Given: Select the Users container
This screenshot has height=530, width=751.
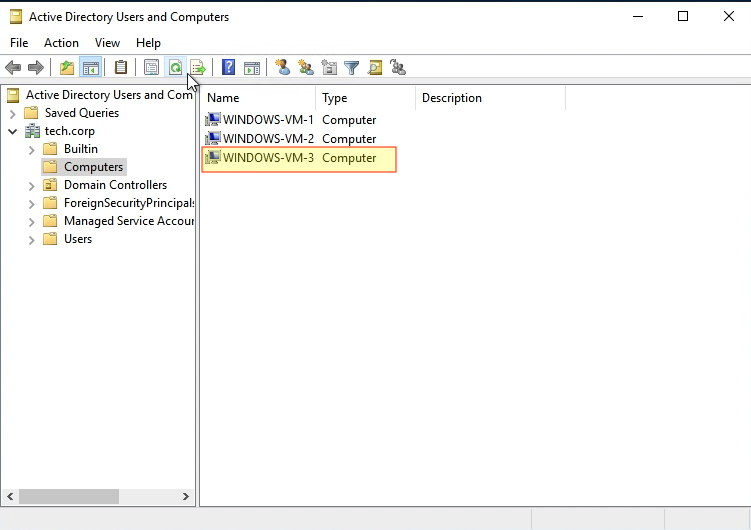Looking at the screenshot, I should point(77,239).
